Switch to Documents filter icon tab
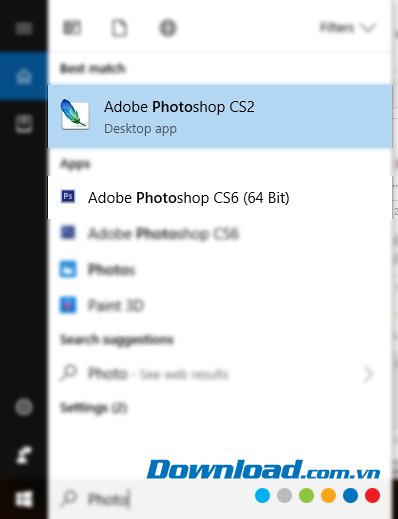 [x=119, y=28]
